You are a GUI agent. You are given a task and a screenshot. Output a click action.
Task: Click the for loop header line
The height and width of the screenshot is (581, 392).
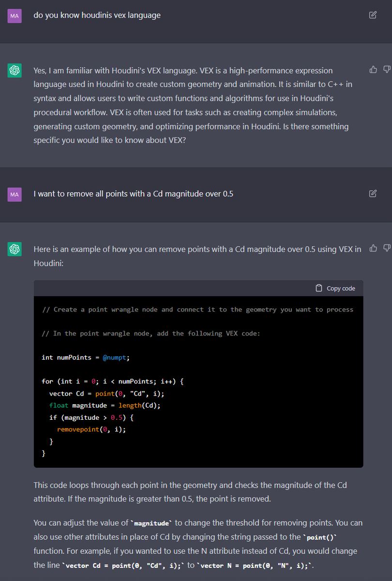pos(113,381)
